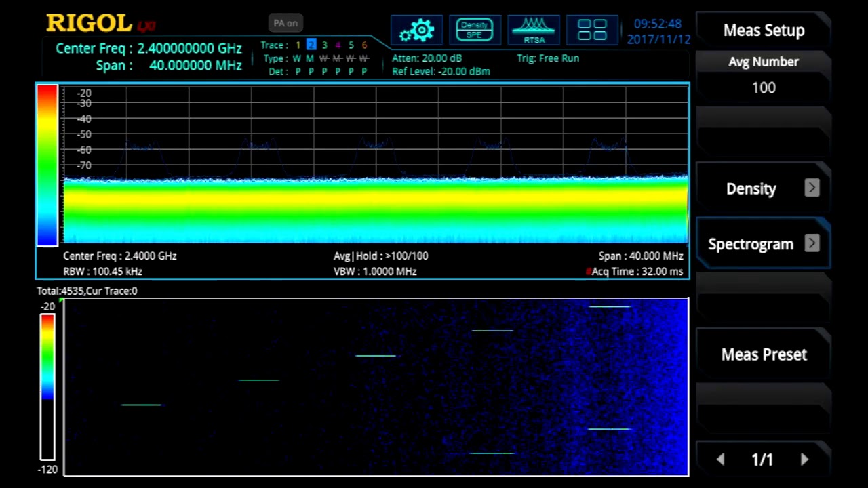Click the spectrogram amplitude color bar
Viewport: 868px width, 488px height.
tap(47, 387)
